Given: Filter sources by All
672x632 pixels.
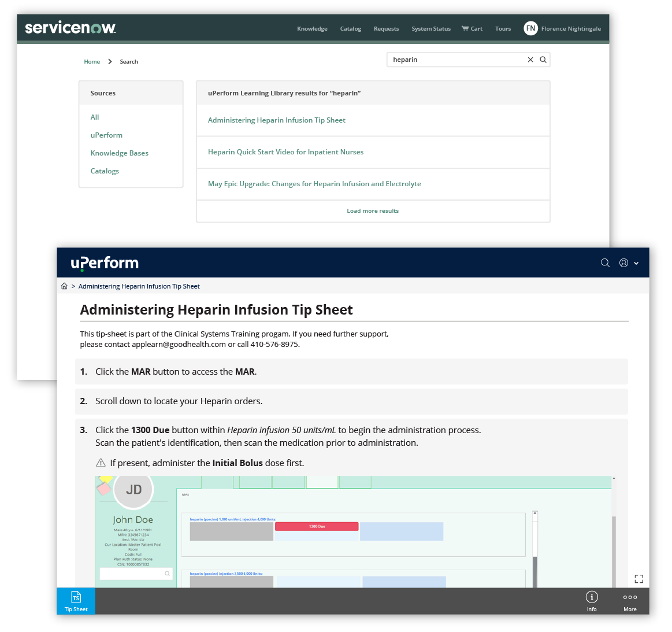Looking at the screenshot, I should click(x=95, y=117).
